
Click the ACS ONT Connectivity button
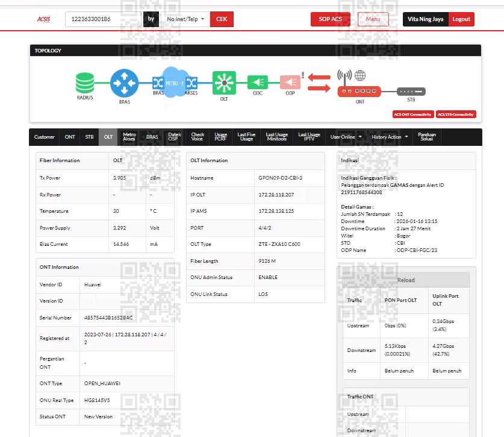tap(413, 115)
